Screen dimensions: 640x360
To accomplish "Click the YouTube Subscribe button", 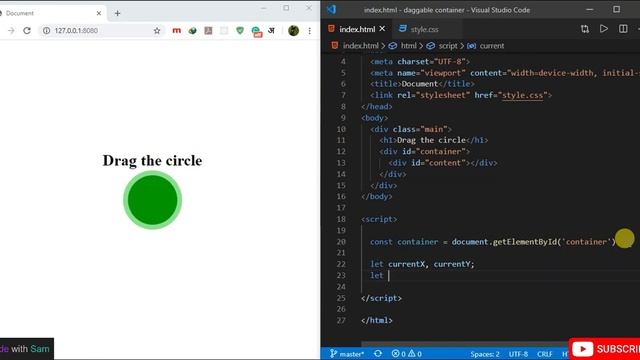I will (604, 349).
